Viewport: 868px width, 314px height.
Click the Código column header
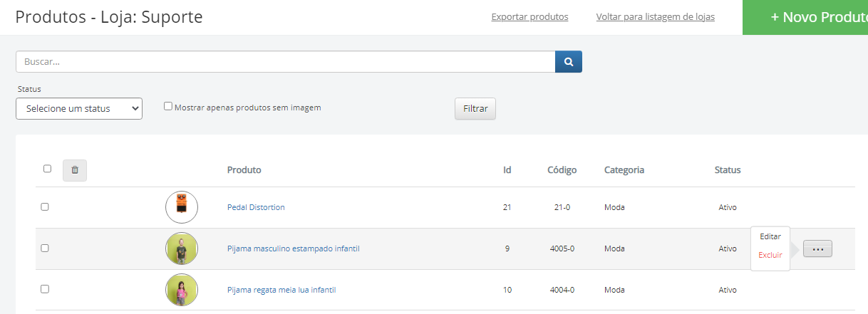tap(562, 170)
